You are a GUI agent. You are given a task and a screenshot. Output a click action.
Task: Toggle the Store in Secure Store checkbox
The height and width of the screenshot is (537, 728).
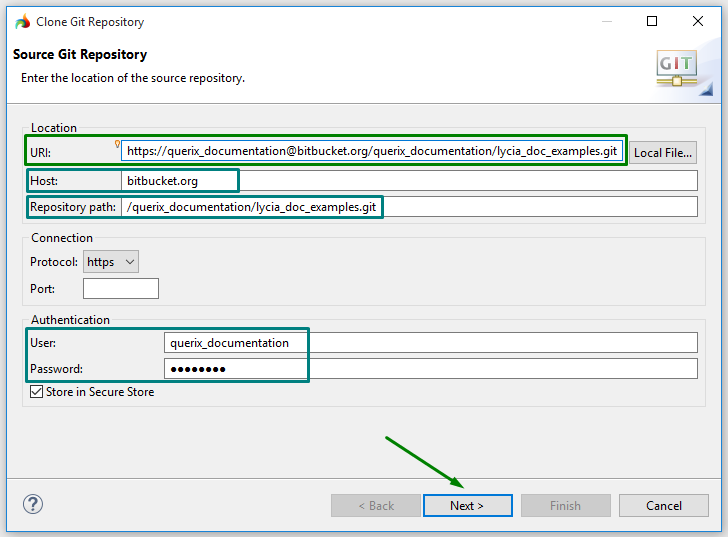(37, 392)
